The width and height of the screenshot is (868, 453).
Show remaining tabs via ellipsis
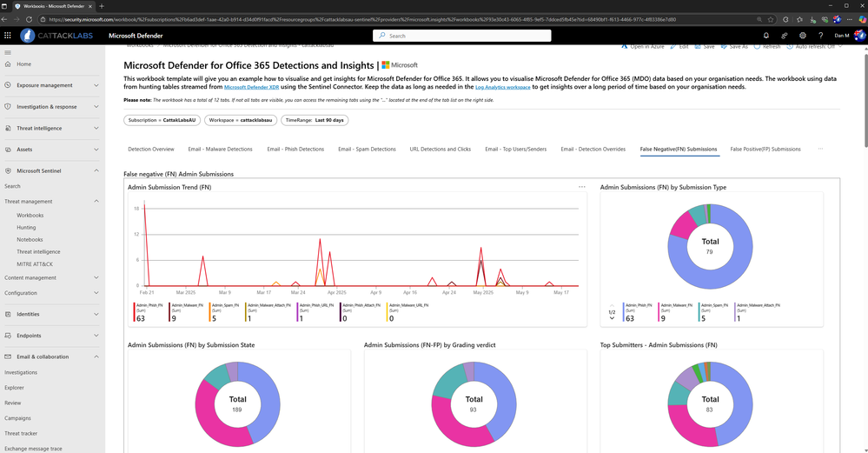point(820,149)
